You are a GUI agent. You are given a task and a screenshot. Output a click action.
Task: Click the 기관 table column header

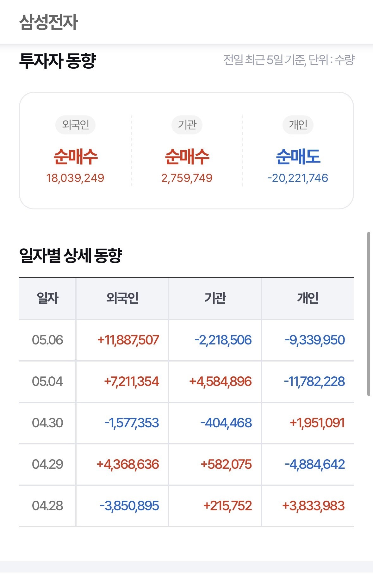point(215,298)
